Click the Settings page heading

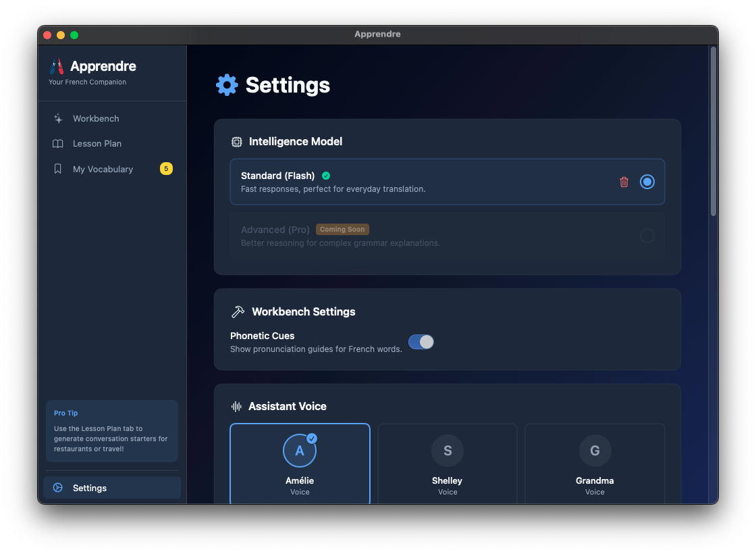click(x=288, y=85)
